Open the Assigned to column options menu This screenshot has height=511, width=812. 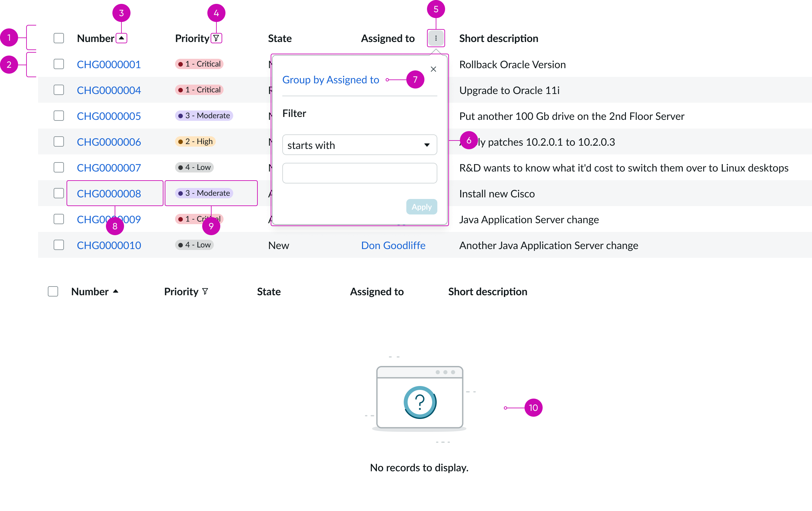436,38
